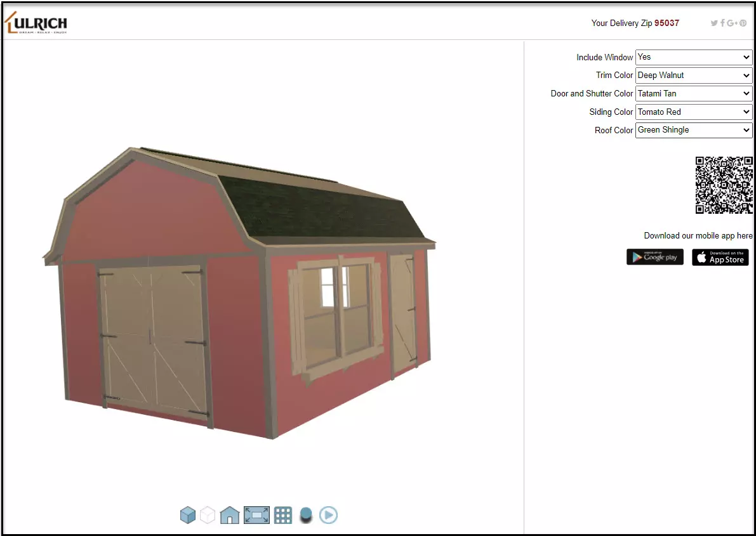The height and width of the screenshot is (536, 756).
Task: Click the Ulrich logo
Action: pos(36,23)
